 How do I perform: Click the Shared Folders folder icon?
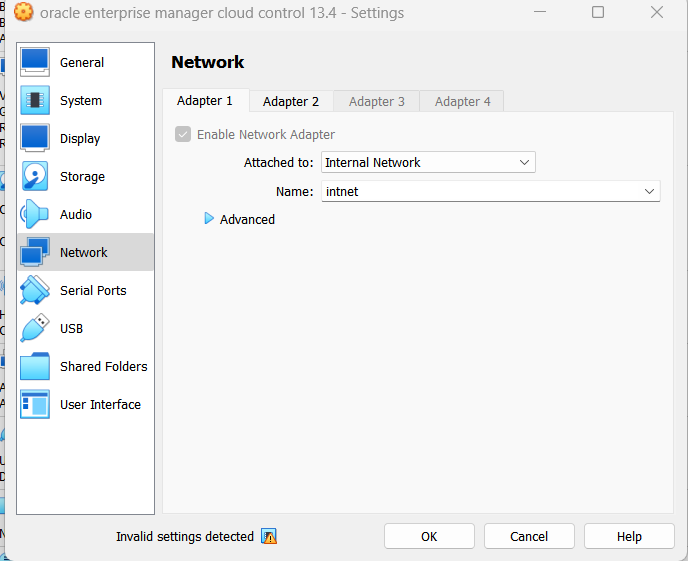coord(35,366)
